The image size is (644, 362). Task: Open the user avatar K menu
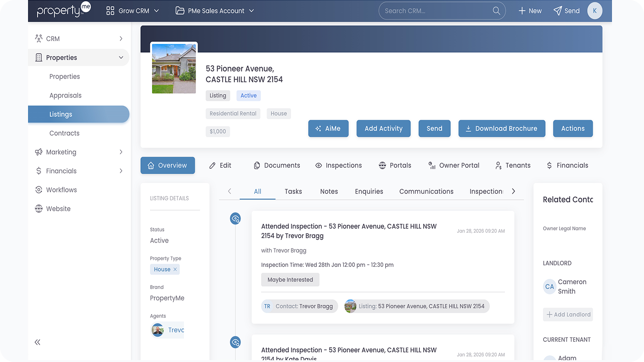point(594,11)
